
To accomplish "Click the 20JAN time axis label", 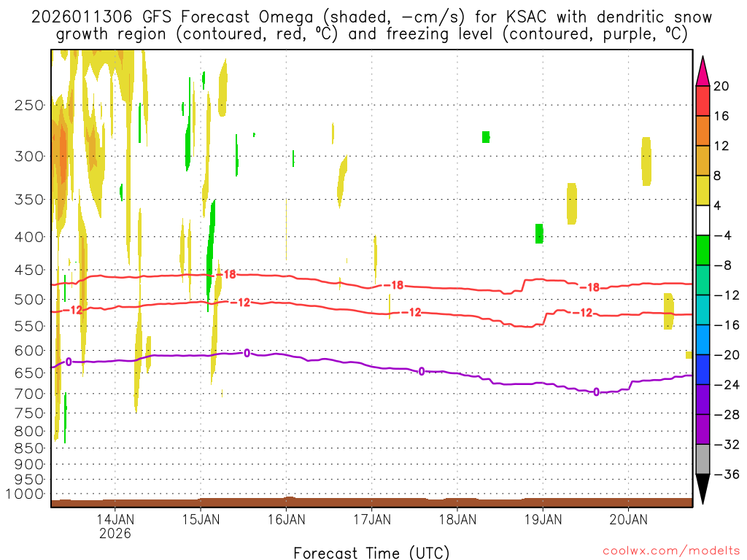I will click(x=628, y=519).
